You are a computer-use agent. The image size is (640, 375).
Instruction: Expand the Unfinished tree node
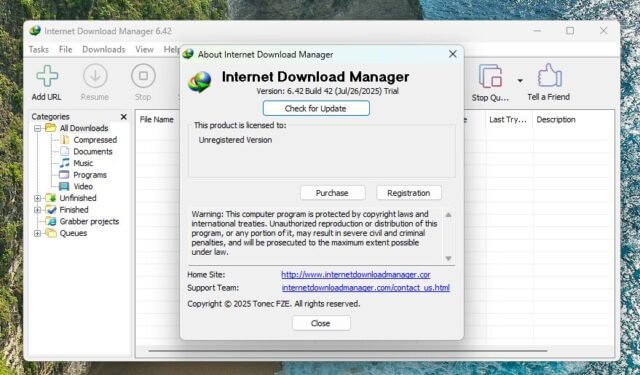(38, 198)
